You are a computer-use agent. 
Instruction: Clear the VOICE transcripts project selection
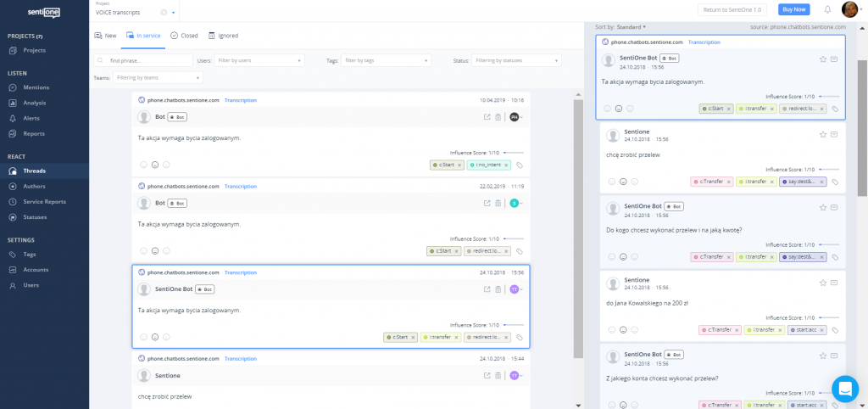tap(164, 13)
